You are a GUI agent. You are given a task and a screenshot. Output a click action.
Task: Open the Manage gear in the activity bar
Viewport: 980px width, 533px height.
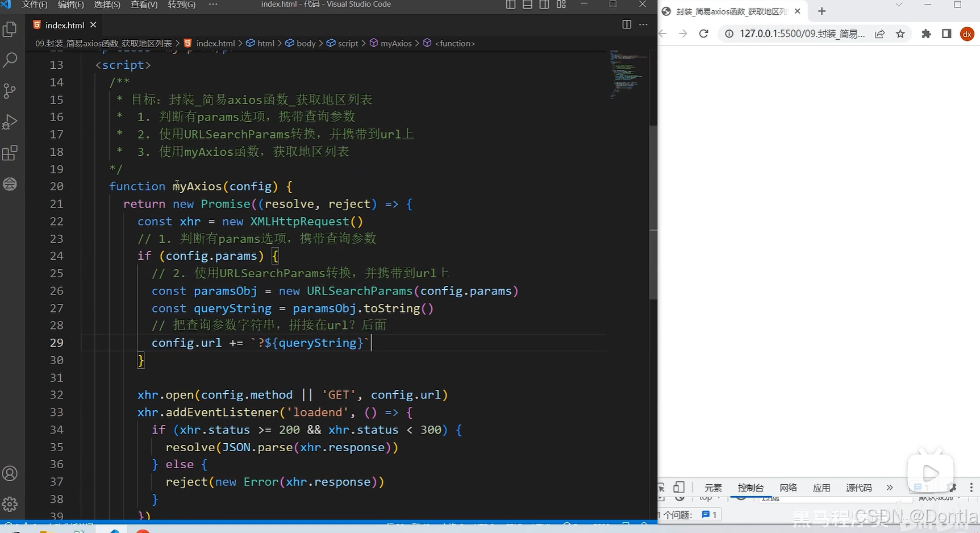10,504
